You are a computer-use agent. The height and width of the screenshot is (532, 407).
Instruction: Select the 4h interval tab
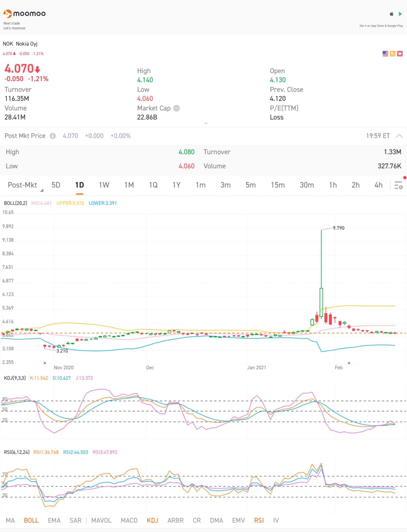[379, 185]
